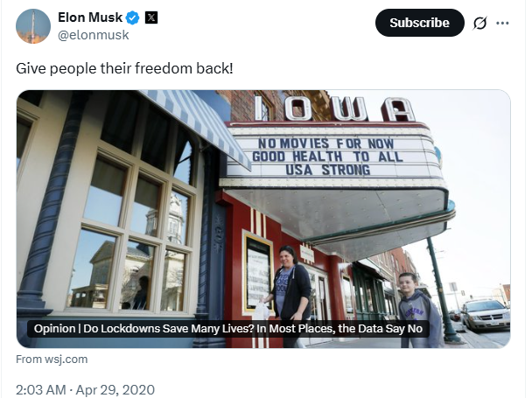Open the 2:03 AM timestamp link
The image size is (532, 398).
[42, 387]
